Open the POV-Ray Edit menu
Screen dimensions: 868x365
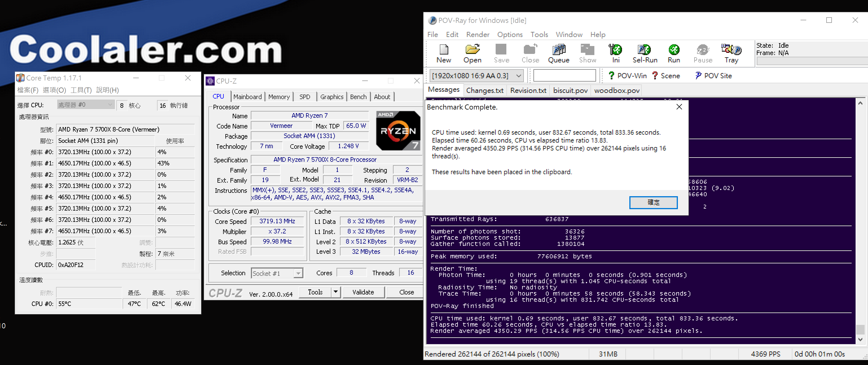pyautogui.click(x=452, y=35)
